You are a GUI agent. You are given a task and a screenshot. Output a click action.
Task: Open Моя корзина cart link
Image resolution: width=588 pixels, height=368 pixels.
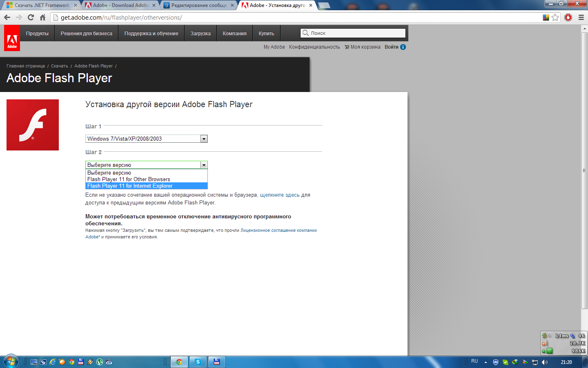pyautogui.click(x=363, y=47)
